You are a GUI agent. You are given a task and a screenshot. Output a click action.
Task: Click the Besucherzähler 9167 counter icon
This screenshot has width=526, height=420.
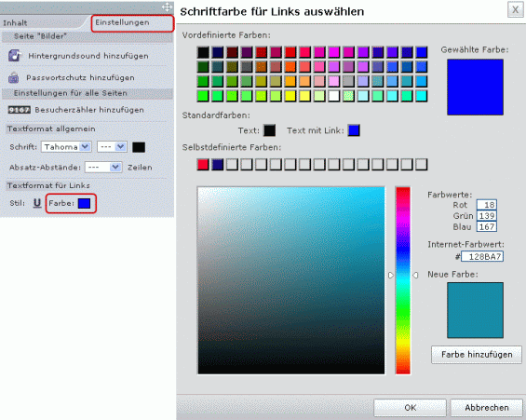tap(20, 110)
